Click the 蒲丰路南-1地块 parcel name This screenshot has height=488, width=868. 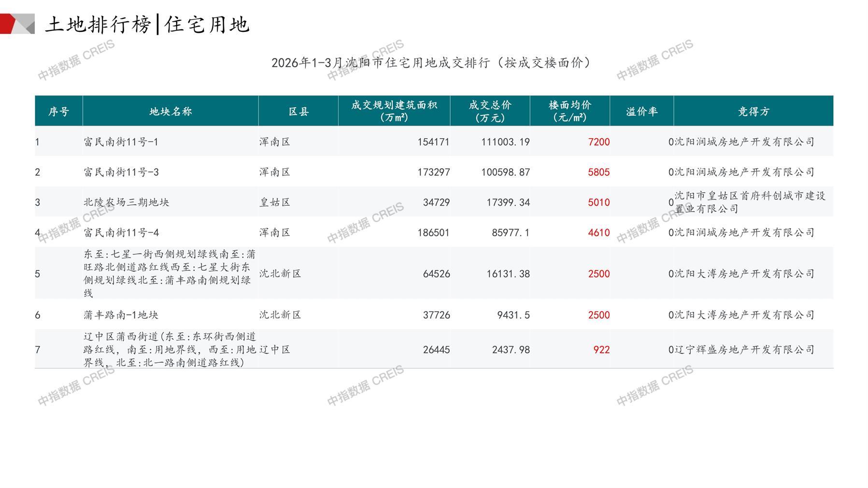[121, 315]
